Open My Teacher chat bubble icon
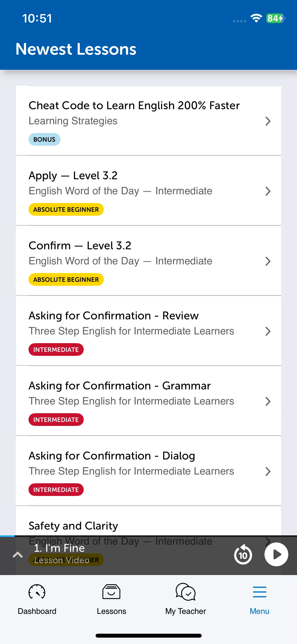Screen dimensions: 297x644 click(x=186, y=592)
